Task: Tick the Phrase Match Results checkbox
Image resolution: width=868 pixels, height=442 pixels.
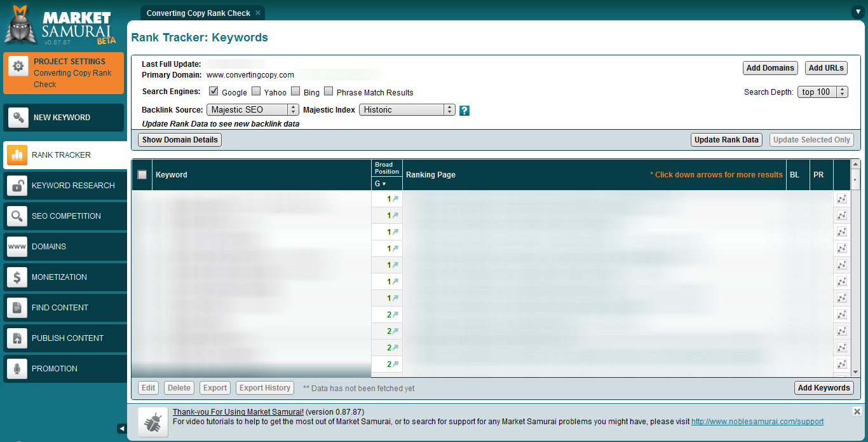Action: [x=329, y=91]
